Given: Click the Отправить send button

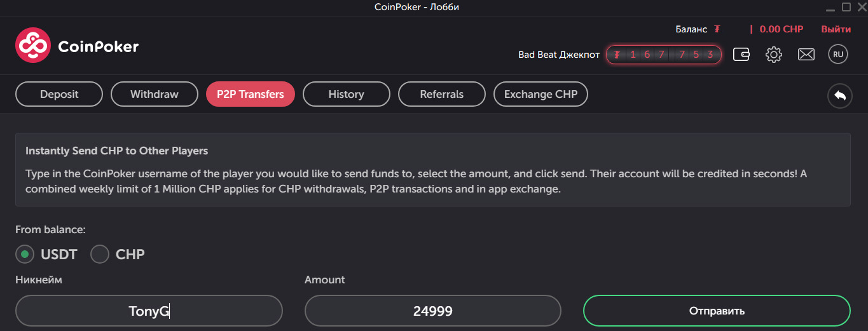Looking at the screenshot, I should click(x=717, y=311).
